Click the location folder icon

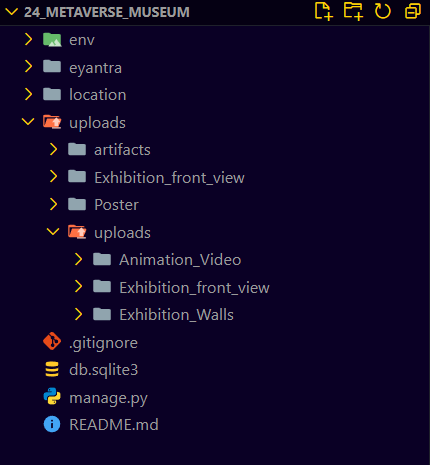coord(52,94)
